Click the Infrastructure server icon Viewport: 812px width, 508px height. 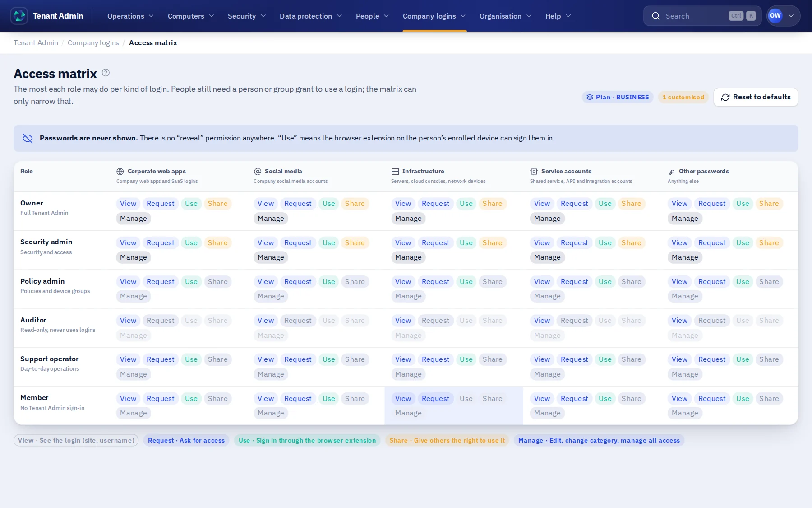pyautogui.click(x=395, y=172)
